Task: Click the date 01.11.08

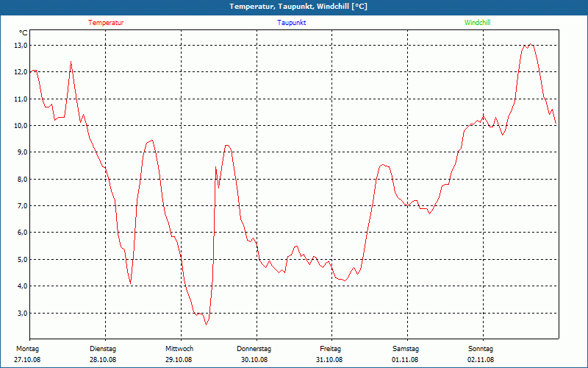Action: [x=405, y=360]
